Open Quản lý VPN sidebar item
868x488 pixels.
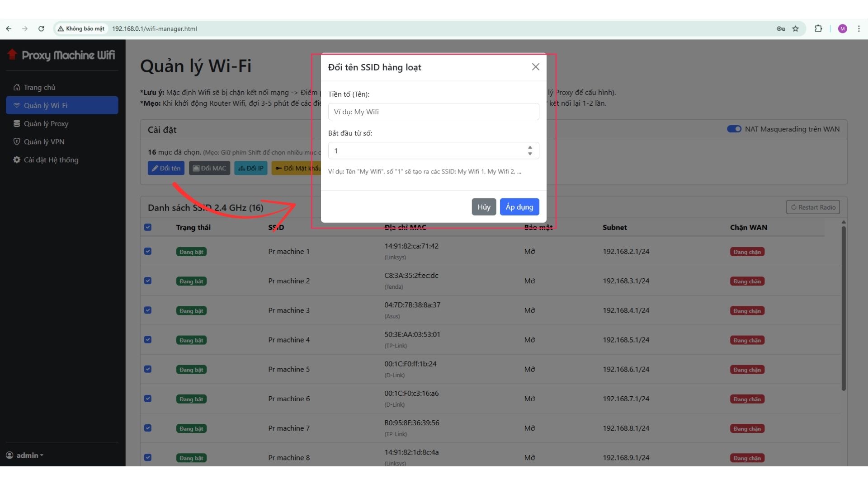tap(62, 141)
